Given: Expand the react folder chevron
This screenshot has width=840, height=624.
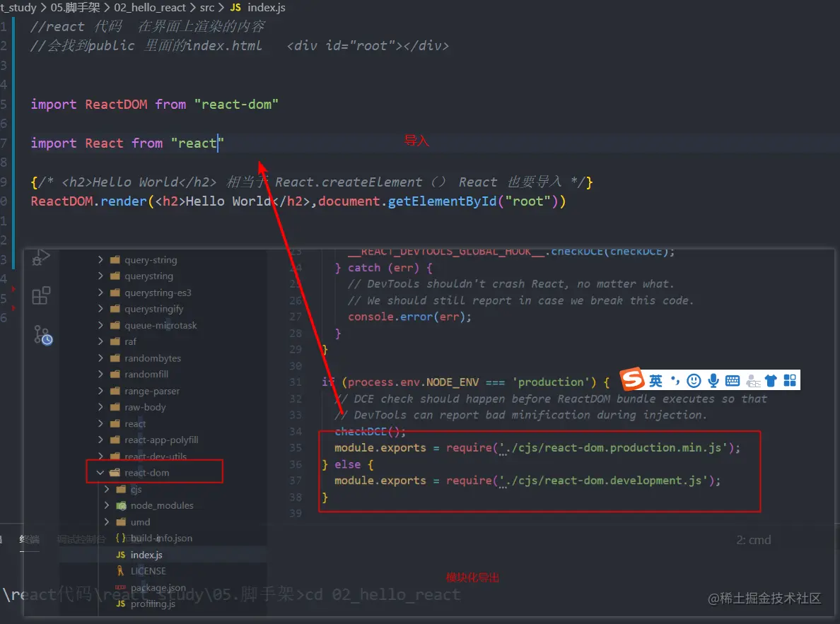Looking at the screenshot, I should point(100,423).
